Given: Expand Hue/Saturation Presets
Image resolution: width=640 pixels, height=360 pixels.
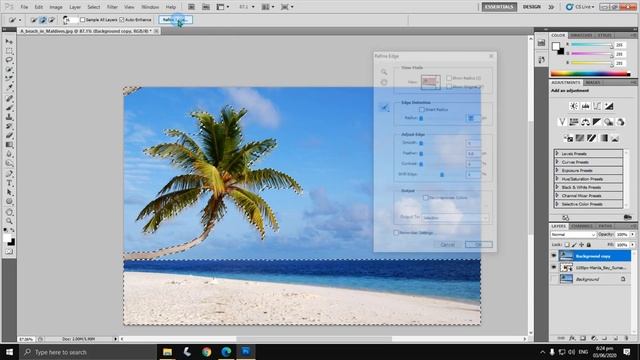Looking at the screenshot, I should (x=557, y=179).
